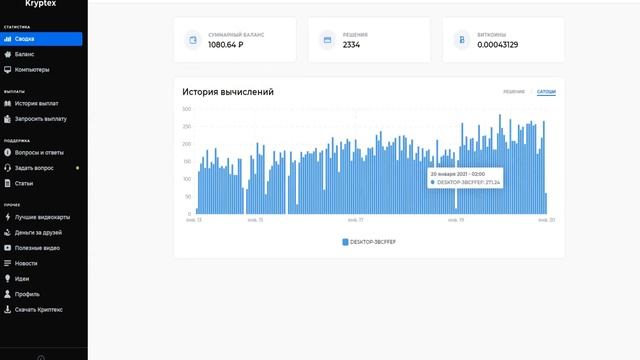The height and width of the screenshot is (360, 640).
Task: Click the Kryptex logo
Action: pyautogui.click(x=40, y=4)
